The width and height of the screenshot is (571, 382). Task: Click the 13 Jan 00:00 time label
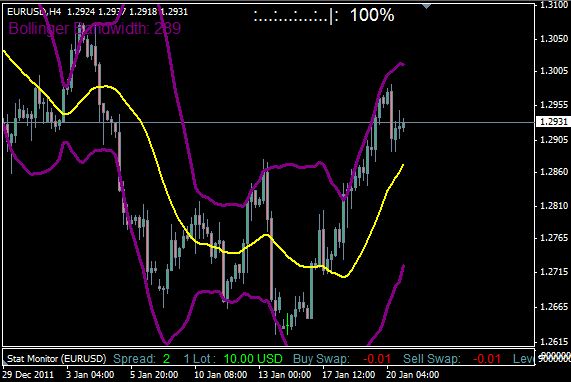pyautogui.click(x=285, y=375)
